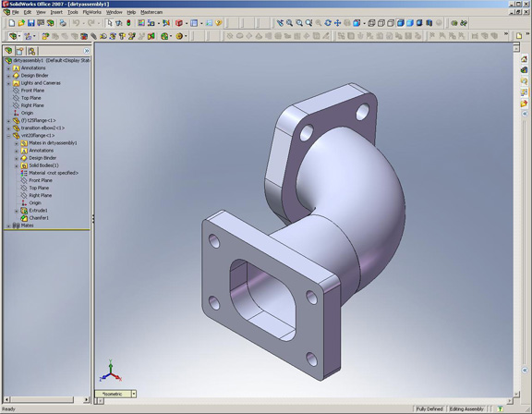
Task: Switch to Wireframe display style
Action: tap(371, 23)
